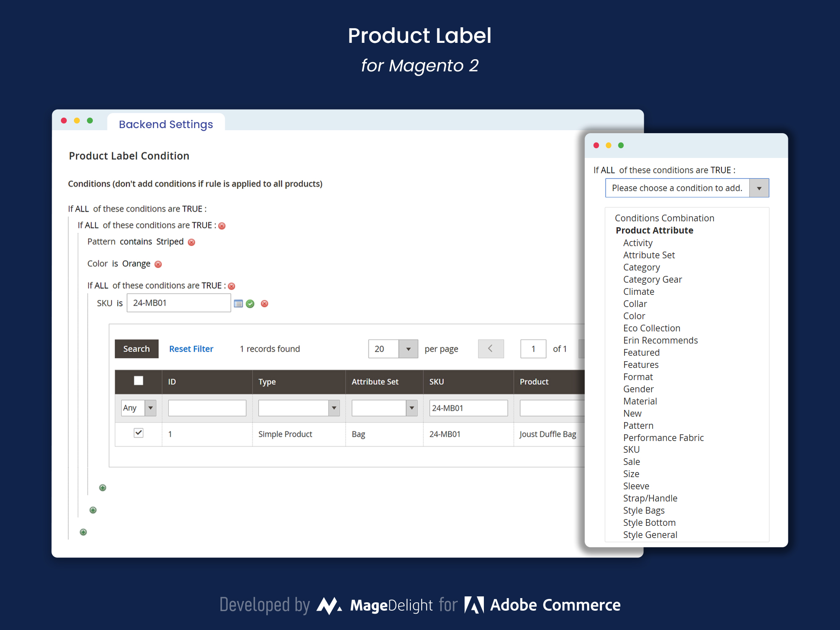Change the 'Striped' pattern value
The image size is (840, 630).
[x=170, y=241]
